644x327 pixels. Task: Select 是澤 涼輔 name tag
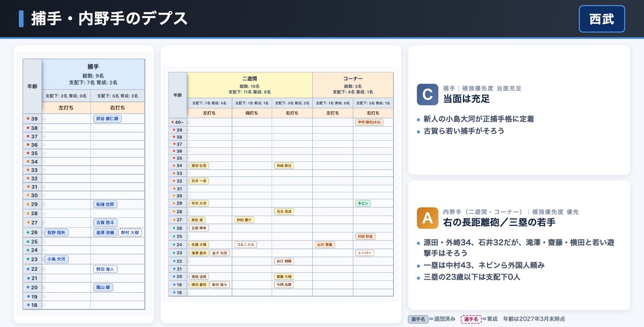[105, 232]
